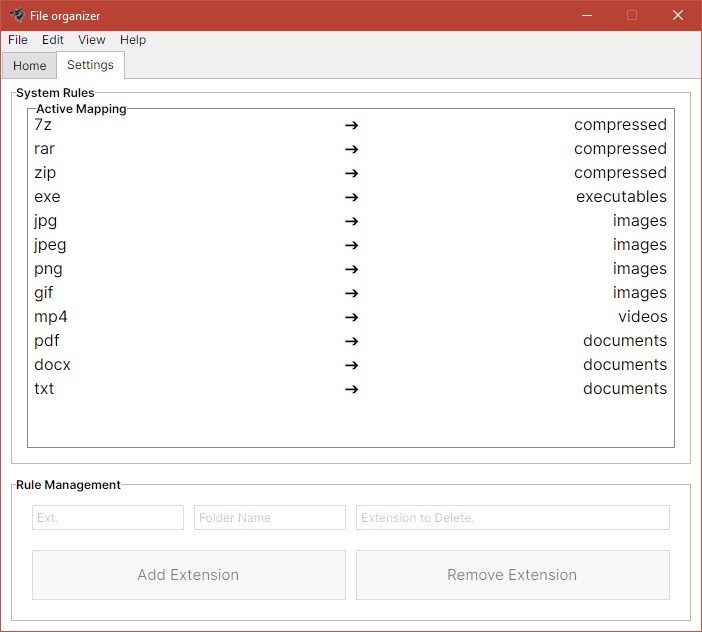Click the Remove Extension button
This screenshot has width=702, height=632.
click(x=513, y=575)
